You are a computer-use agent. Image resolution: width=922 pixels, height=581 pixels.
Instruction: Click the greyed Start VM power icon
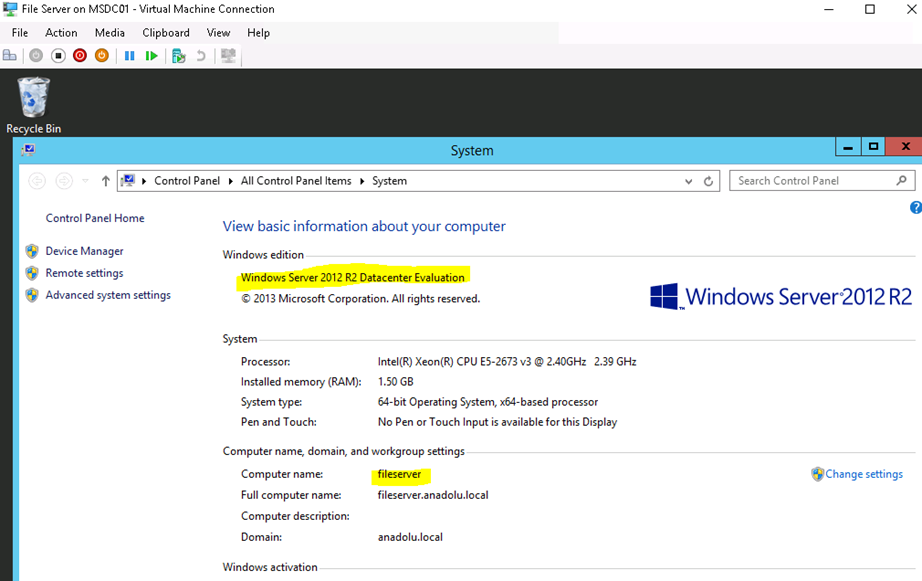coord(36,55)
